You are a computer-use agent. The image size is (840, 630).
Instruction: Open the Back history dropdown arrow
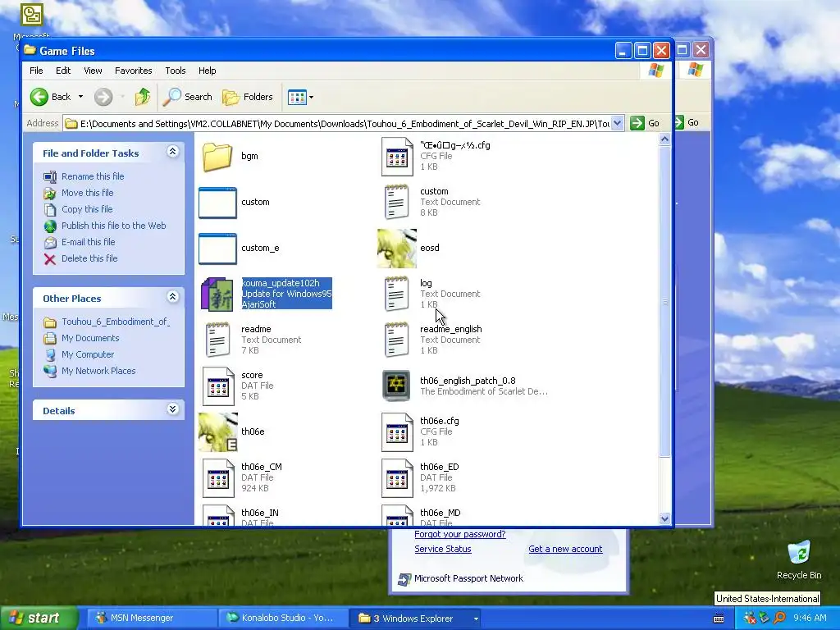click(x=81, y=97)
